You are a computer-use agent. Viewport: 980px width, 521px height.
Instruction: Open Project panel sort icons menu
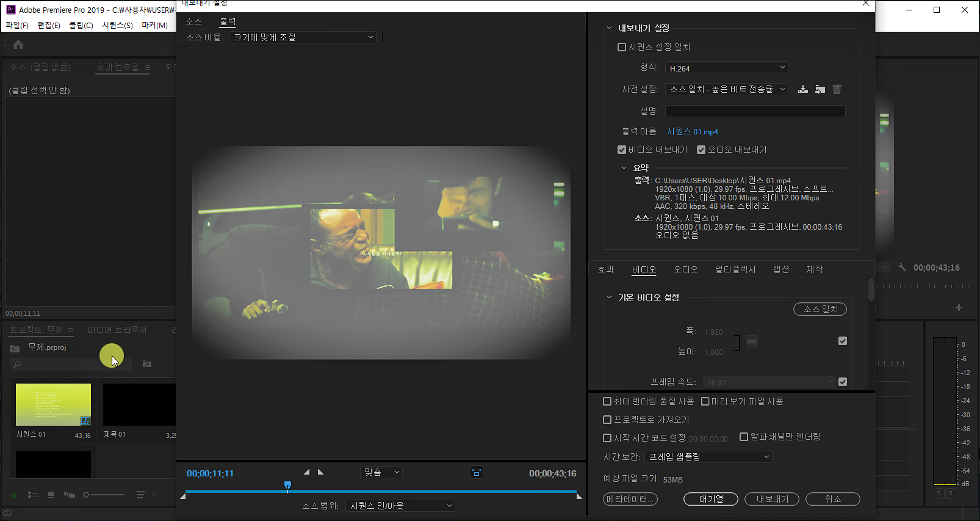point(141,495)
